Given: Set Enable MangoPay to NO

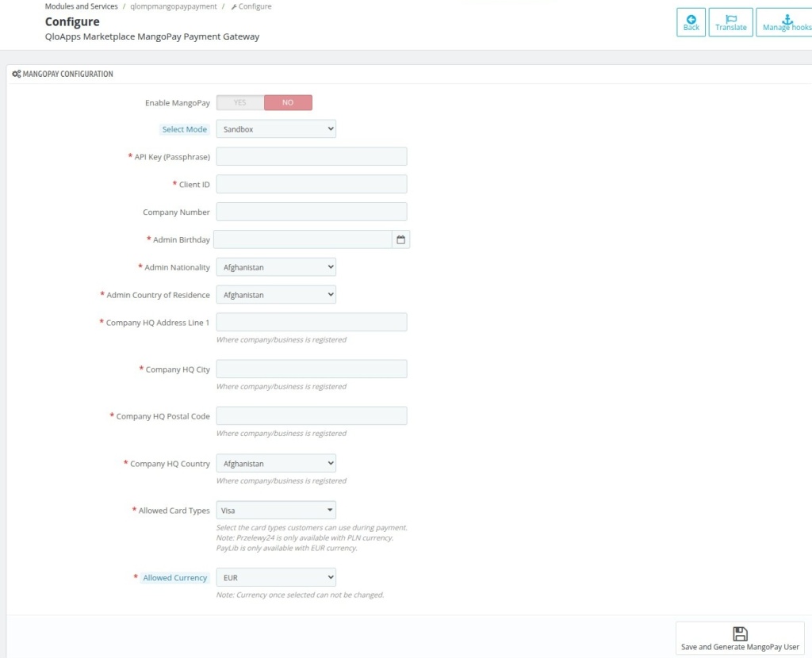Looking at the screenshot, I should 289,102.
